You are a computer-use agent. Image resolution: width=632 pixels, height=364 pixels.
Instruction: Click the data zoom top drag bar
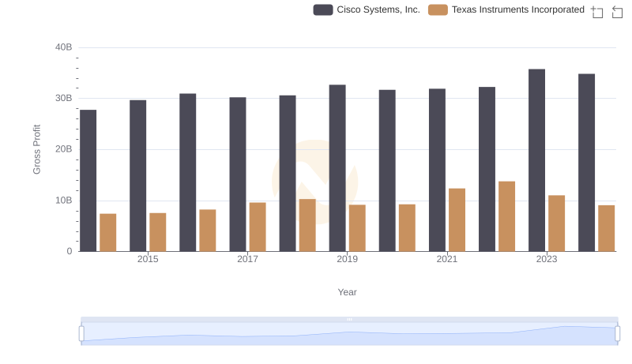349,319
